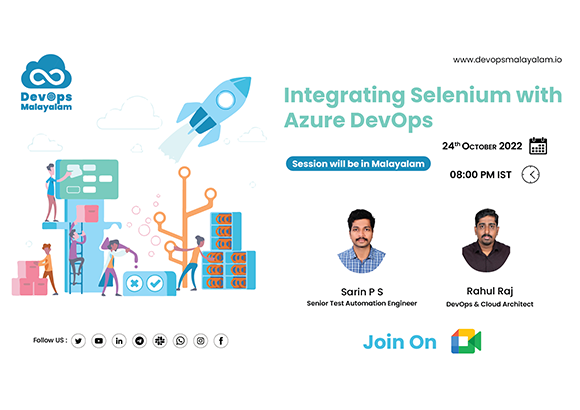The image size is (580, 410).
Task: Click the LinkedIn follow icon
Action: 119,341
